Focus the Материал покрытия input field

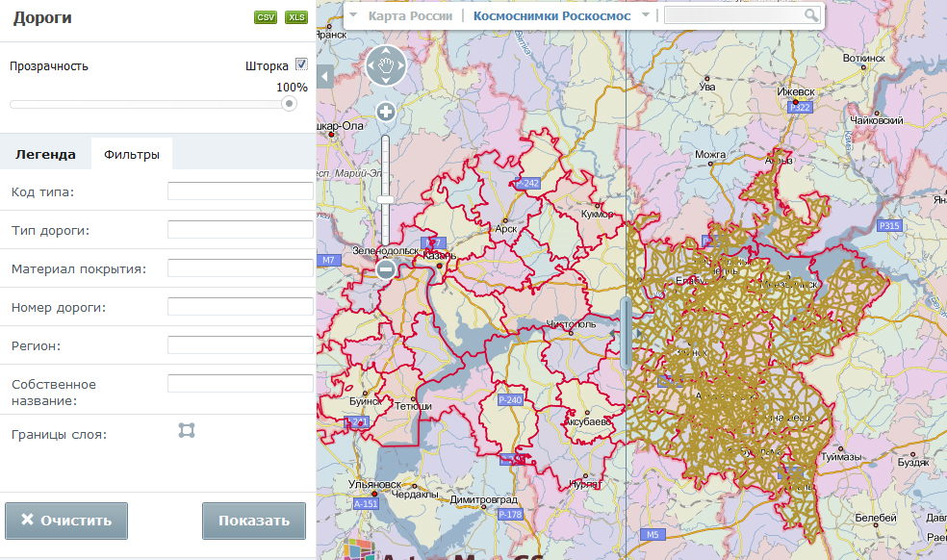tap(241, 268)
